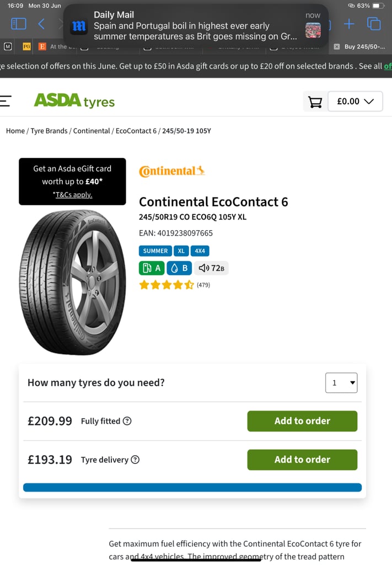This screenshot has width=392, height=565.
Task: View the shopping cart basket
Action: (x=314, y=101)
